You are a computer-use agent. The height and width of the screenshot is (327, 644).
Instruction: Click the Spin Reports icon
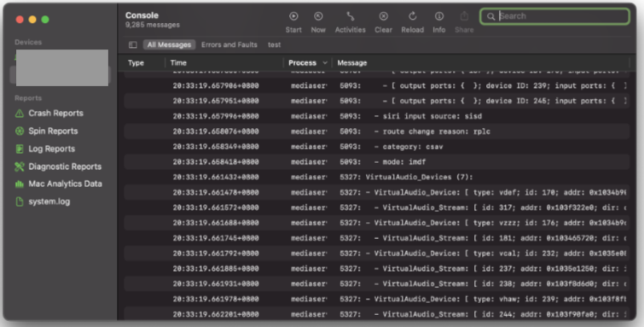(x=20, y=131)
